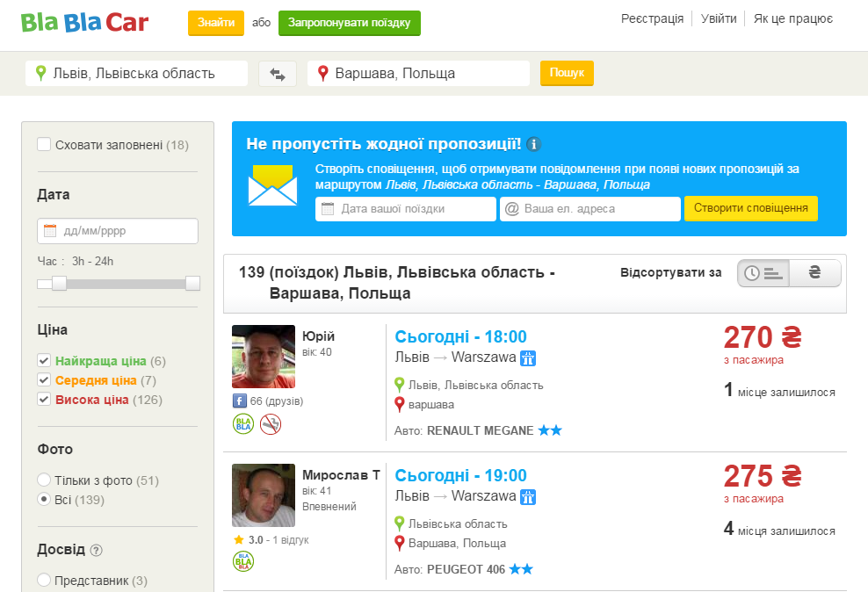Viewport: 868px width, 592px height.
Task: Open Увійти login link
Action: [719, 18]
